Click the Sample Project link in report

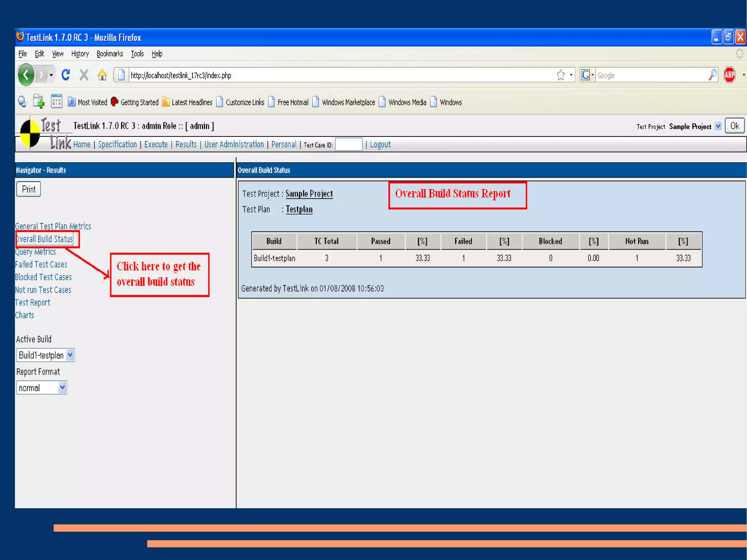pyautogui.click(x=309, y=194)
